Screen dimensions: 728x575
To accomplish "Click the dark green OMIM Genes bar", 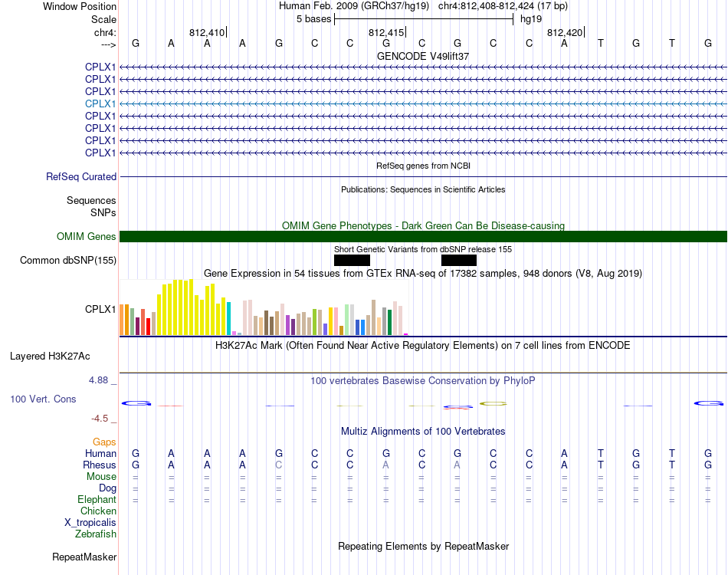I will pyautogui.click(x=423, y=236).
